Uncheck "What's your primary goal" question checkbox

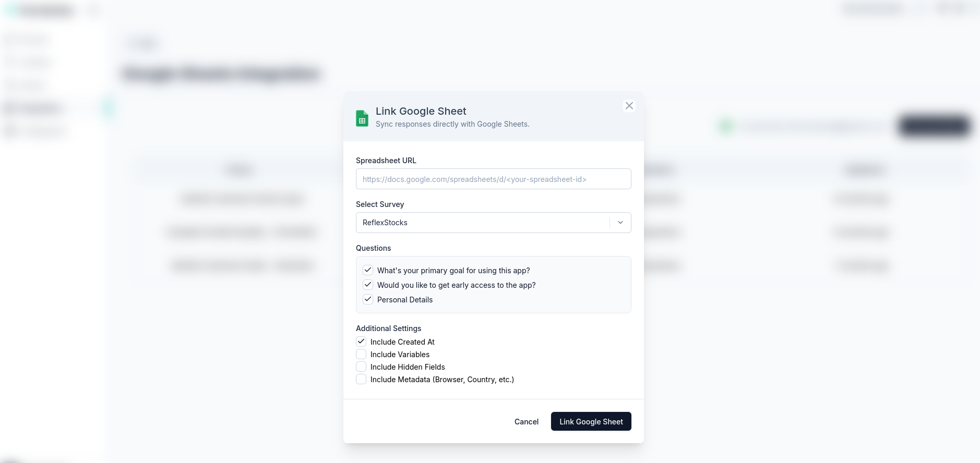pyautogui.click(x=368, y=270)
